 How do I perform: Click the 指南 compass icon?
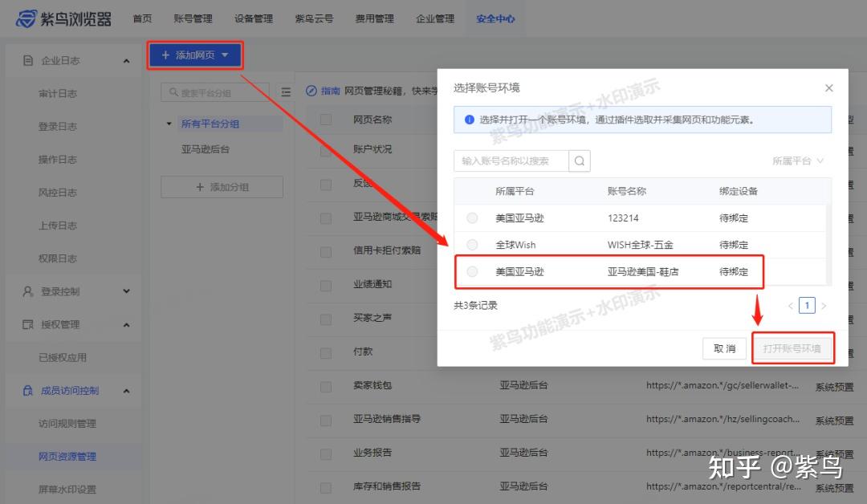click(311, 91)
